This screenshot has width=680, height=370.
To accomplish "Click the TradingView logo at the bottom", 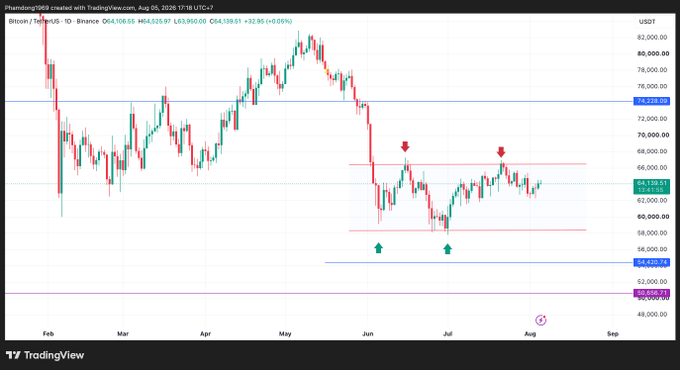I will coord(45,355).
